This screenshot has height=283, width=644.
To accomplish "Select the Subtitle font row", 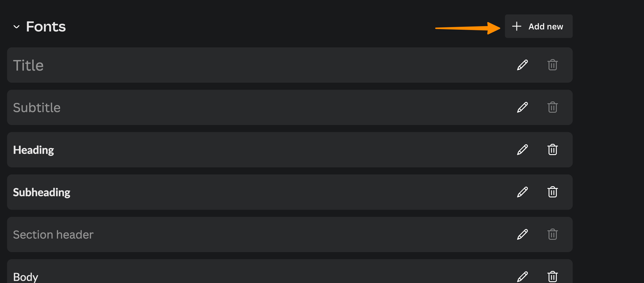I will [290, 107].
